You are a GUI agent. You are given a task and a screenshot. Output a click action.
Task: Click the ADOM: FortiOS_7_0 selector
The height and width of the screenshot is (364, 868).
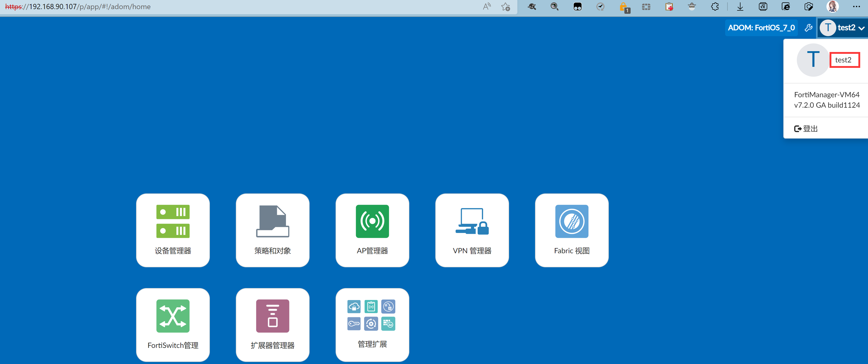[x=761, y=28]
